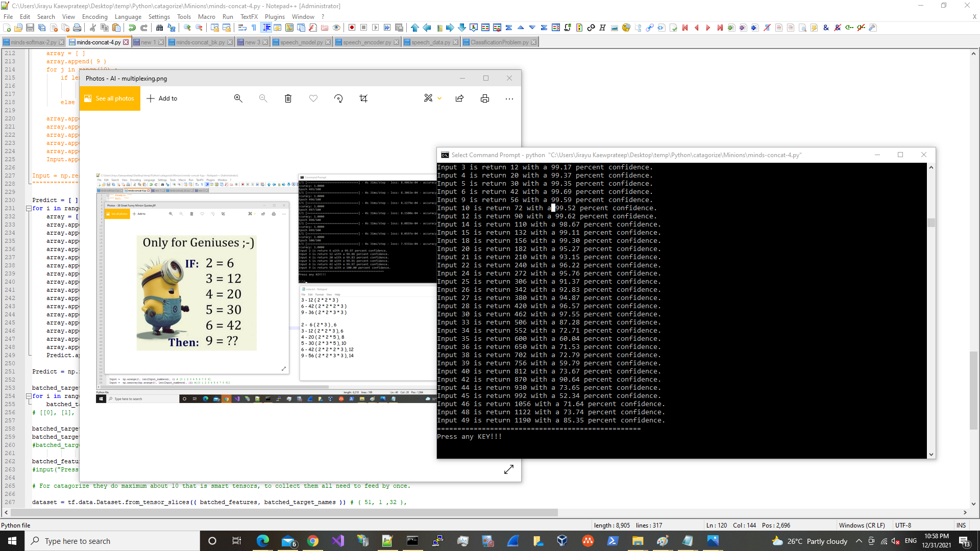The height and width of the screenshot is (551, 980).
Task: Click the blue down arrow toolbar icon
Action: (x=462, y=28)
